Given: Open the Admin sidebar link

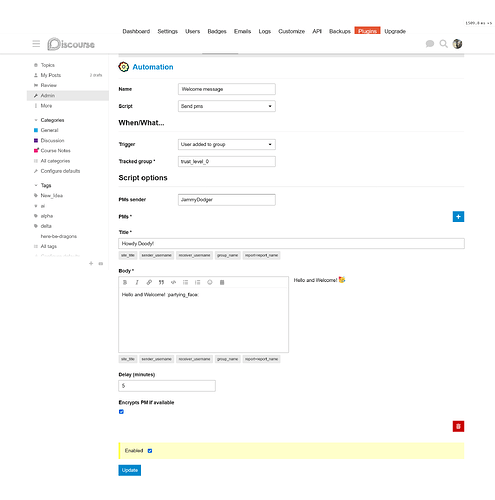Looking at the screenshot, I should pos(68,96).
